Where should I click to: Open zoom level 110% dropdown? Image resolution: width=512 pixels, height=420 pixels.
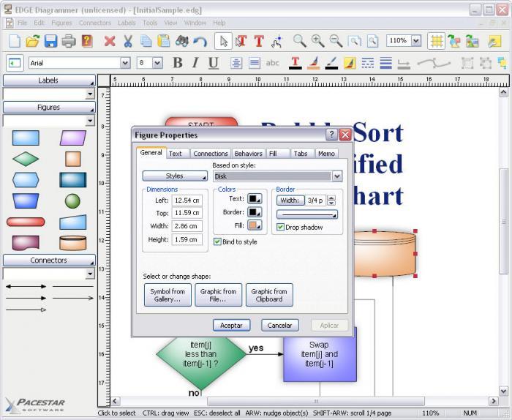[415, 41]
